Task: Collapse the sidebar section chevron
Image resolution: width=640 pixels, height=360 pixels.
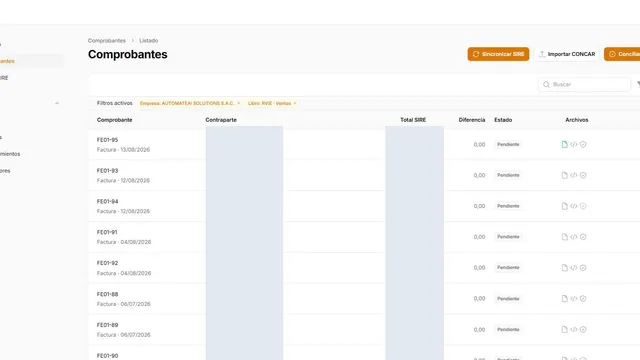Action: tap(57, 103)
